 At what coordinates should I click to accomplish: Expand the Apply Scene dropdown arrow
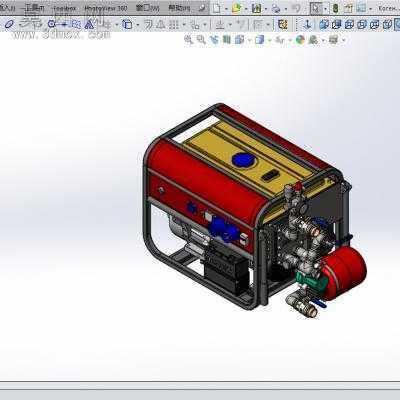pos(323,40)
